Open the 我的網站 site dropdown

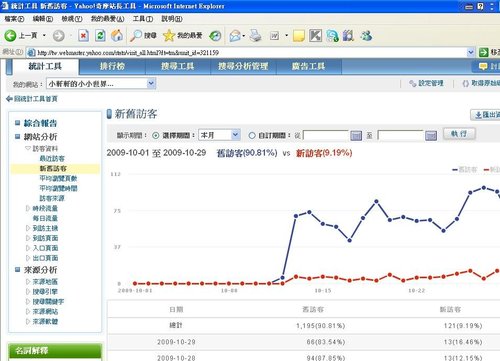point(151,83)
